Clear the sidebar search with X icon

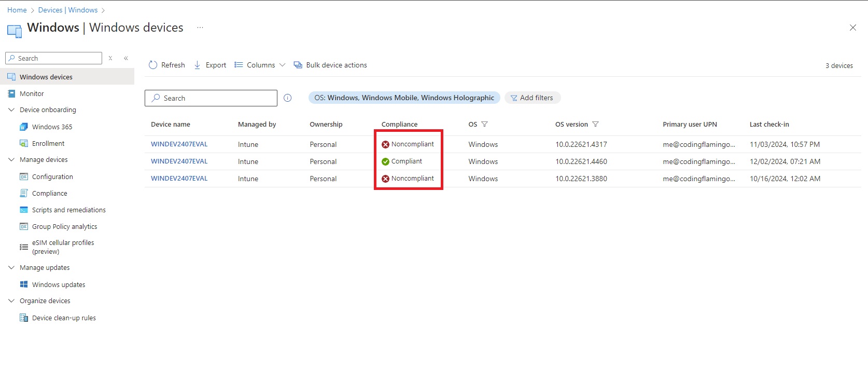pos(110,58)
